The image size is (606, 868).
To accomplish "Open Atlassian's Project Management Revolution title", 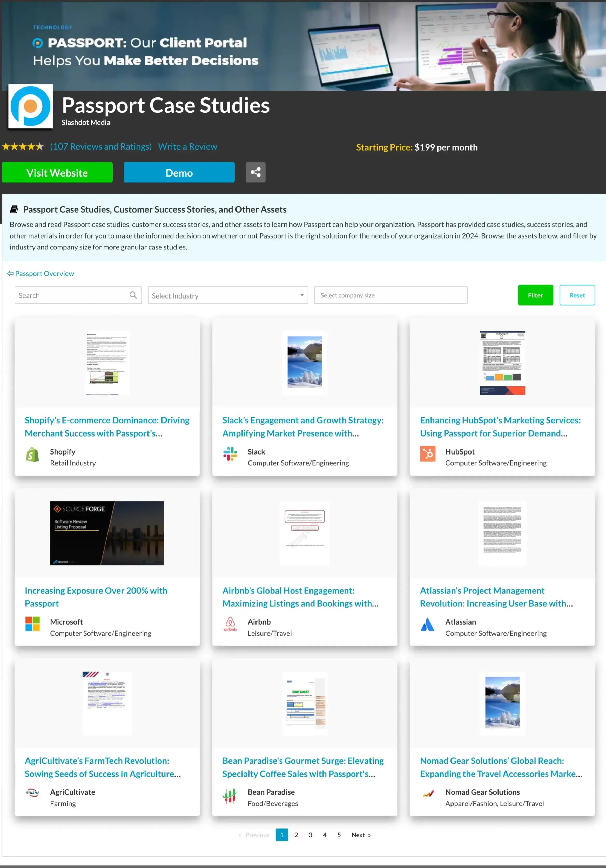I will pyautogui.click(x=496, y=597).
